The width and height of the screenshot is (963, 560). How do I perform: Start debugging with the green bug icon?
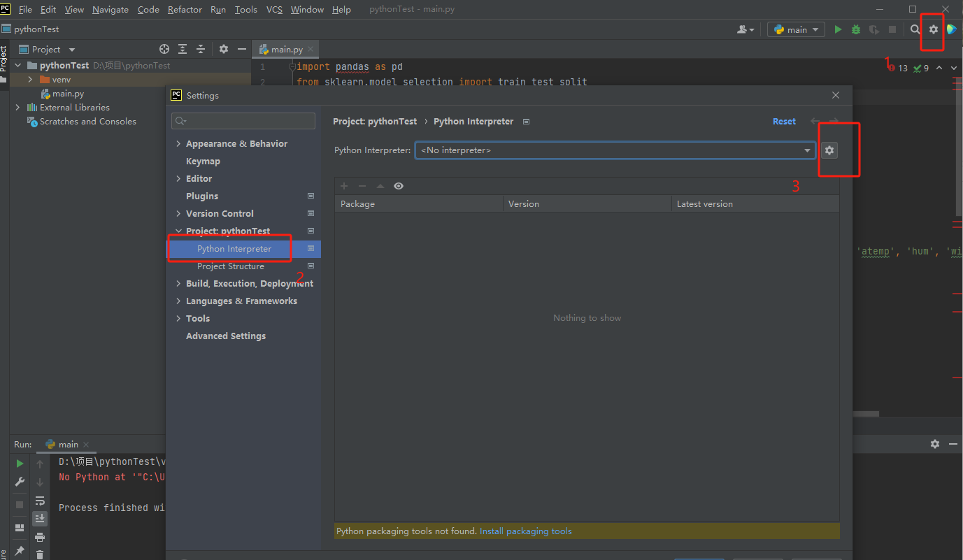(856, 29)
